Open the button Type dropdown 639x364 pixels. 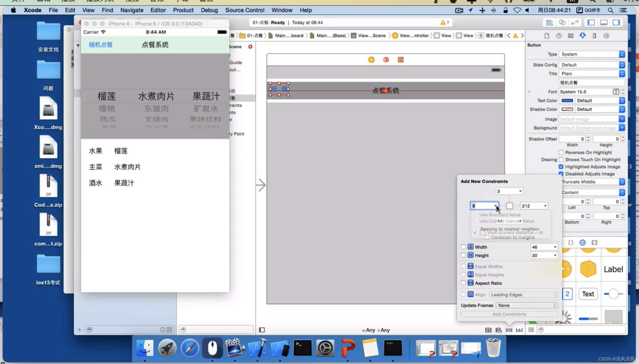(592, 54)
